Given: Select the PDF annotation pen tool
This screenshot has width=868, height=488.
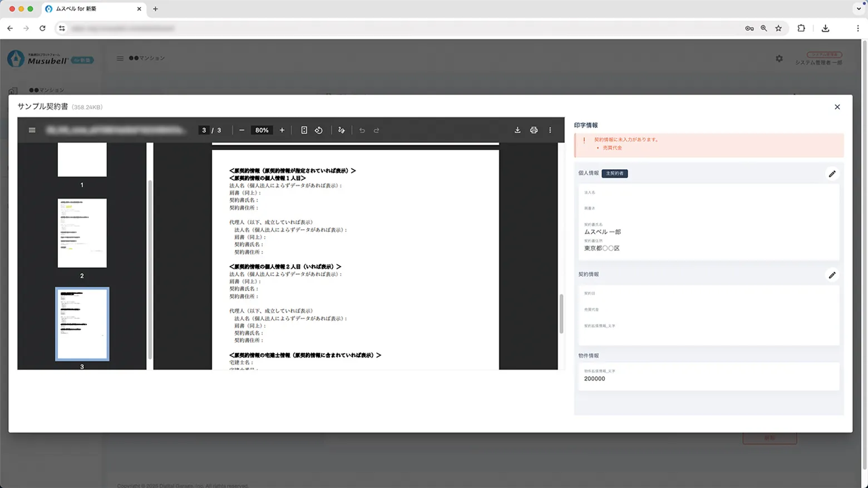Looking at the screenshot, I should 341,130.
